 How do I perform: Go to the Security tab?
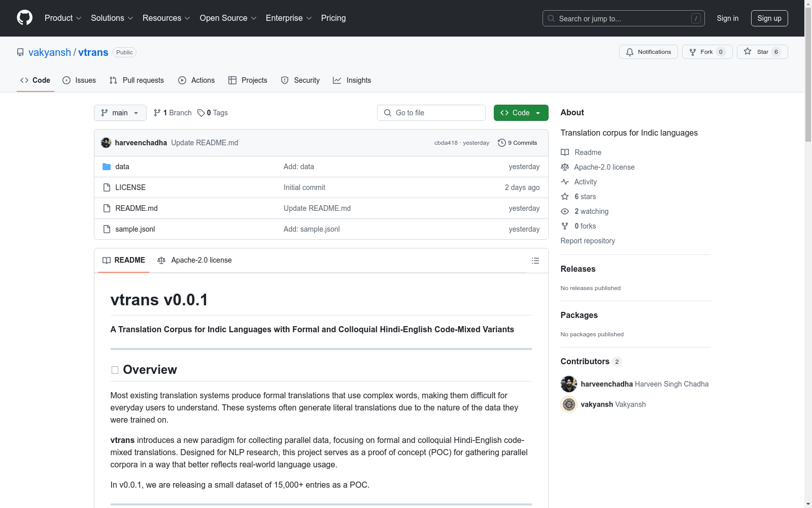[300, 80]
